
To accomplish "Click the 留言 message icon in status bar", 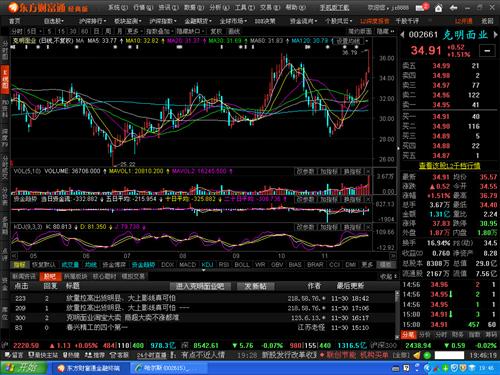I will coord(14,355).
